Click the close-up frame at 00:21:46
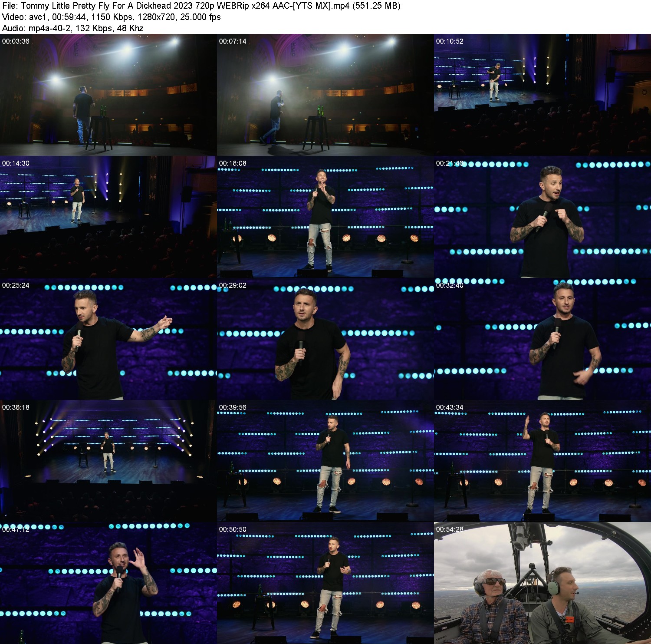The height and width of the screenshot is (644, 651). 542,217
